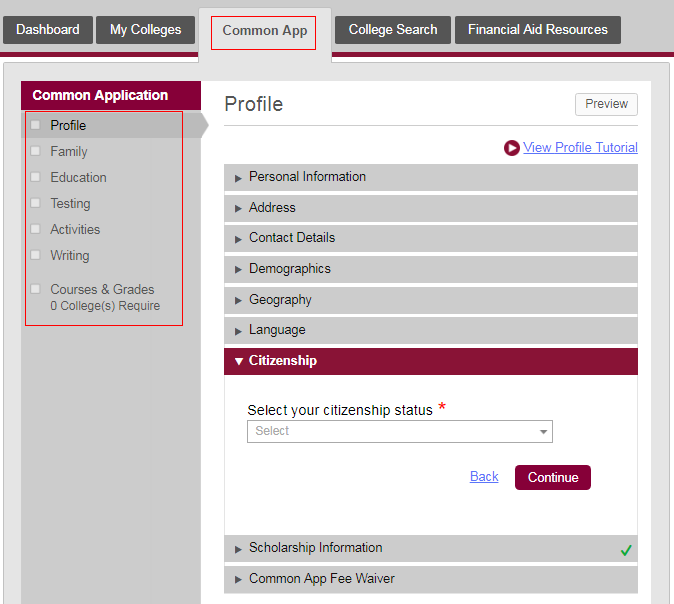The width and height of the screenshot is (674, 604).
Task: Open the Testing sidebar section
Action: point(70,203)
